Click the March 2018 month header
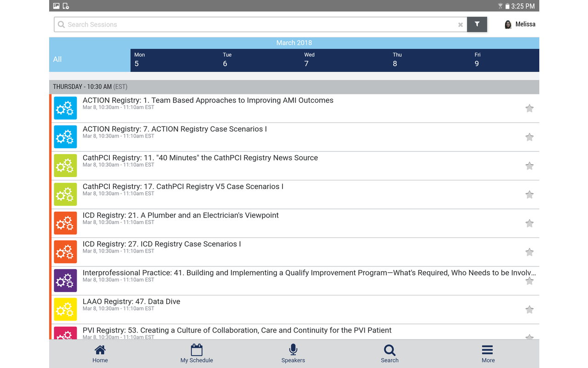 click(x=294, y=43)
